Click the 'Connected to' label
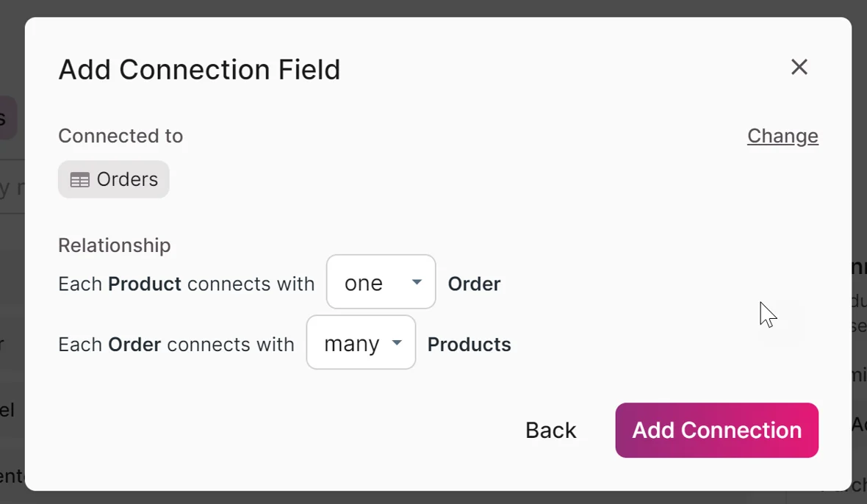The height and width of the screenshot is (504, 867). pos(120,136)
